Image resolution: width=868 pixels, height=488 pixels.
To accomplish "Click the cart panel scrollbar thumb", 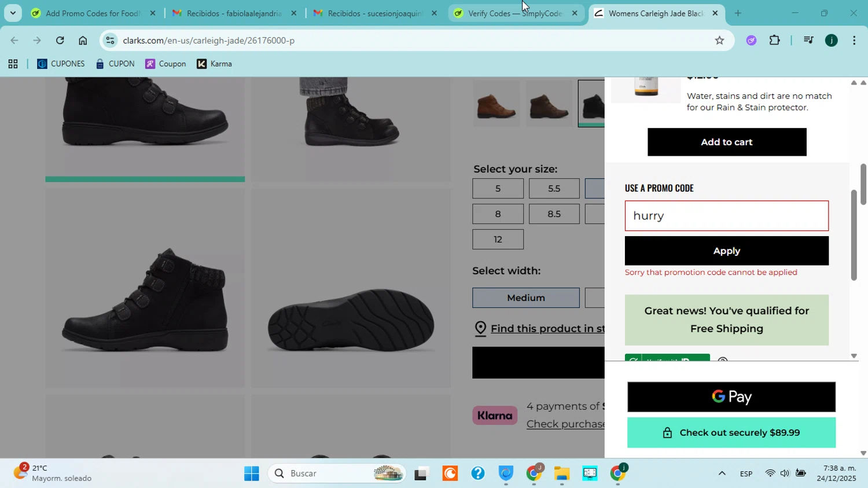I will [854, 234].
